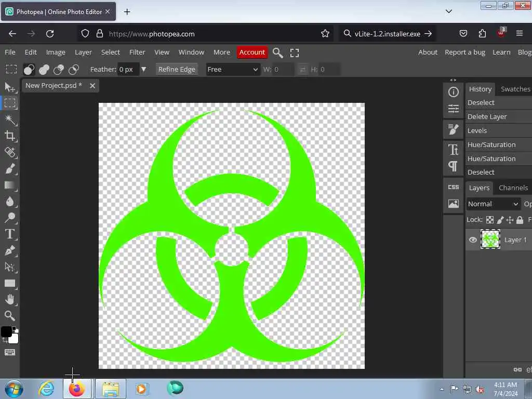This screenshot has width=532, height=399.
Task: Open the Brush settings panel icon
Action: tap(453, 129)
